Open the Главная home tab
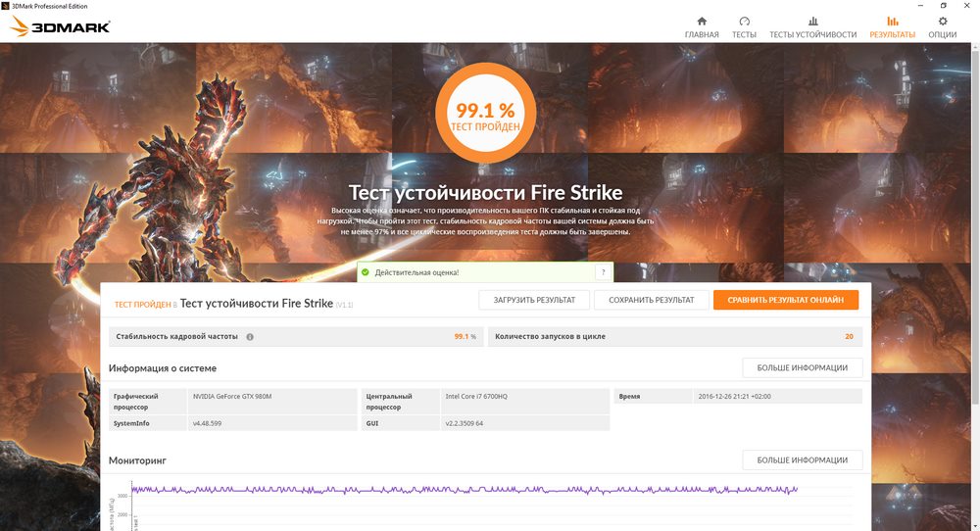The height and width of the screenshot is (531, 980). (702, 27)
